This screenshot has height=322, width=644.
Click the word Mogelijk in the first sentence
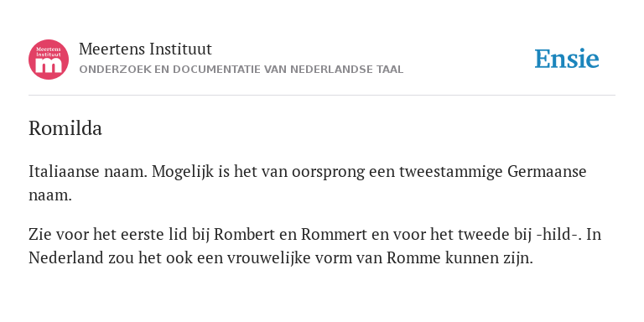(x=183, y=172)
